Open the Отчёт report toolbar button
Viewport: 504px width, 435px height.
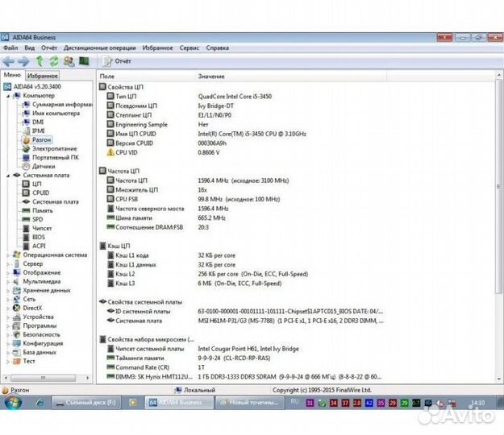[x=116, y=61]
